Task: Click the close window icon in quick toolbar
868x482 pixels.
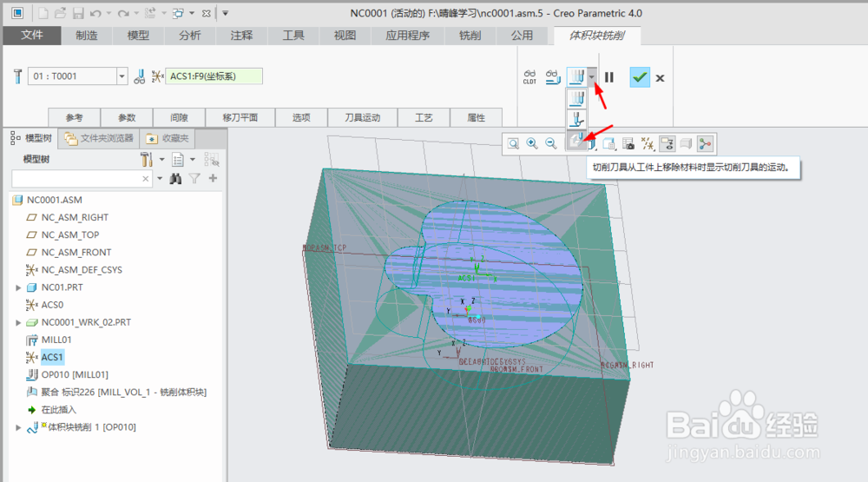Action: [206, 13]
